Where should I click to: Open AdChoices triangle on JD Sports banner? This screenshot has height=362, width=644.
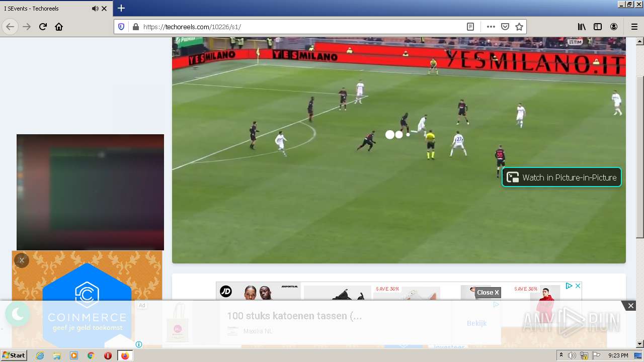click(x=569, y=286)
